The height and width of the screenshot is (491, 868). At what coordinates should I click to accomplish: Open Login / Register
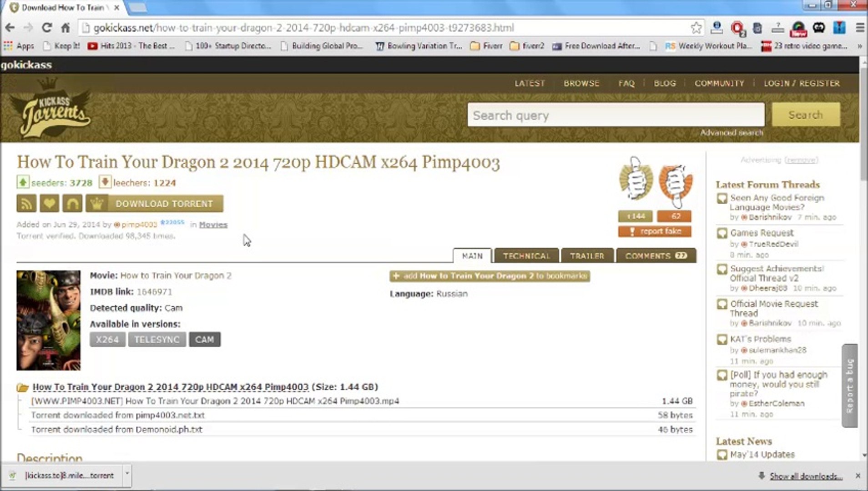coord(802,84)
